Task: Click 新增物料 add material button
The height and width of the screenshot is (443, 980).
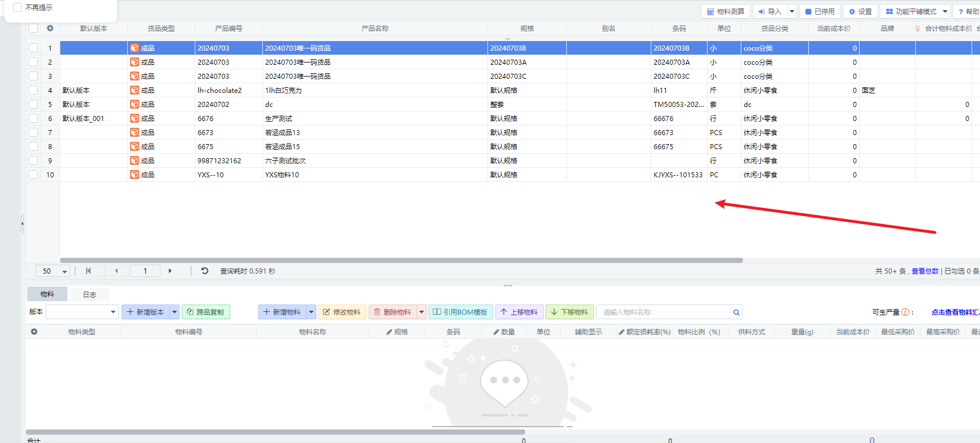Action: click(282, 312)
